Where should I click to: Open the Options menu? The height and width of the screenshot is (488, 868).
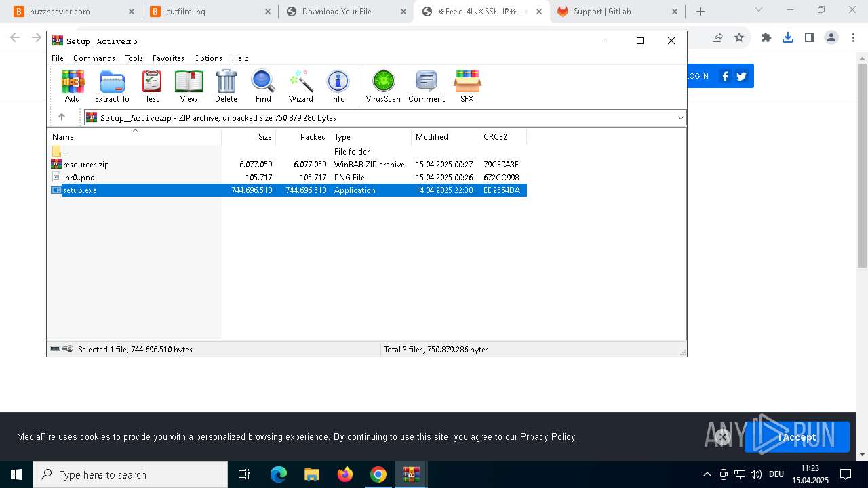[208, 58]
